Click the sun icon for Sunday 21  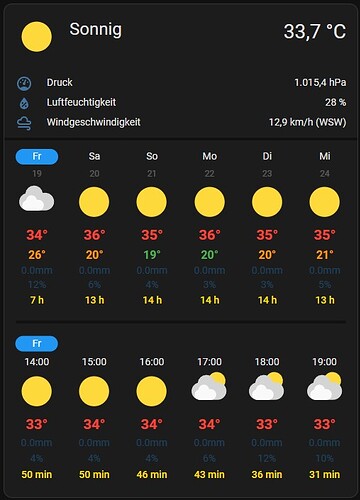click(x=152, y=202)
